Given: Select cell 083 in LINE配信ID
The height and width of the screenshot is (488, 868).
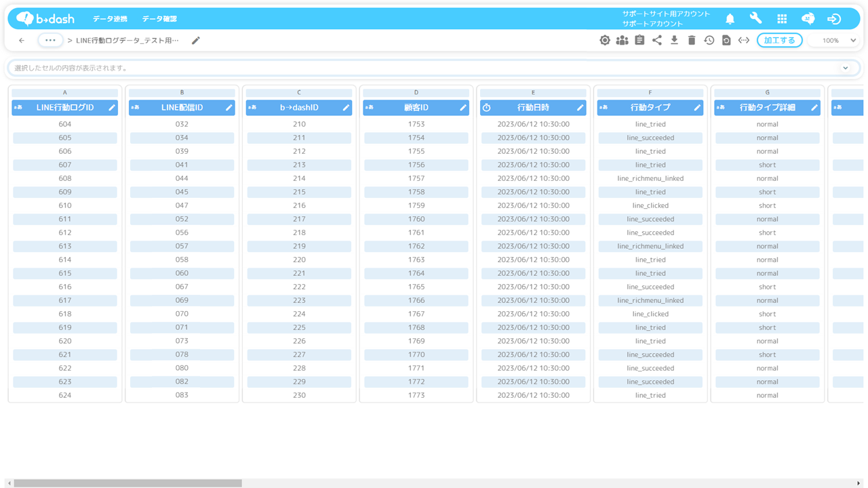Looking at the screenshot, I should (x=182, y=395).
